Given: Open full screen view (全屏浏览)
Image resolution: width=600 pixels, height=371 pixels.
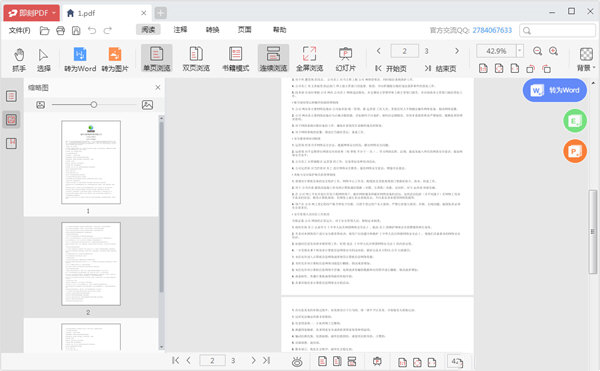Looking at the screenshot, I should click(309, 59).
